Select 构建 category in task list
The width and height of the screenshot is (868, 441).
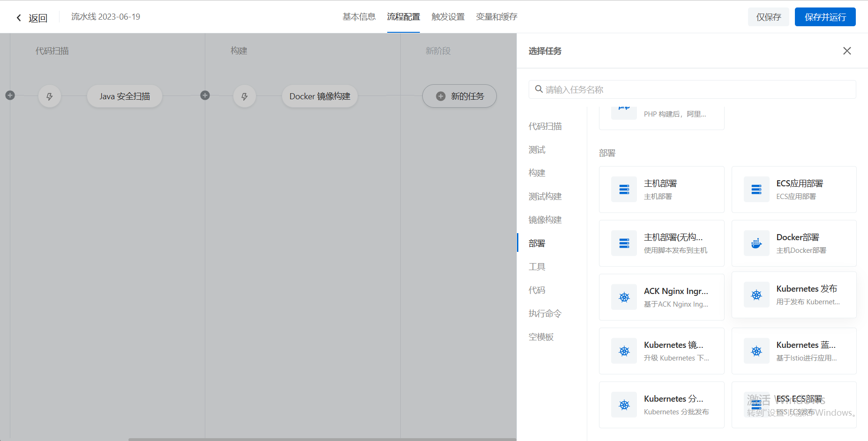click(537, 173)
